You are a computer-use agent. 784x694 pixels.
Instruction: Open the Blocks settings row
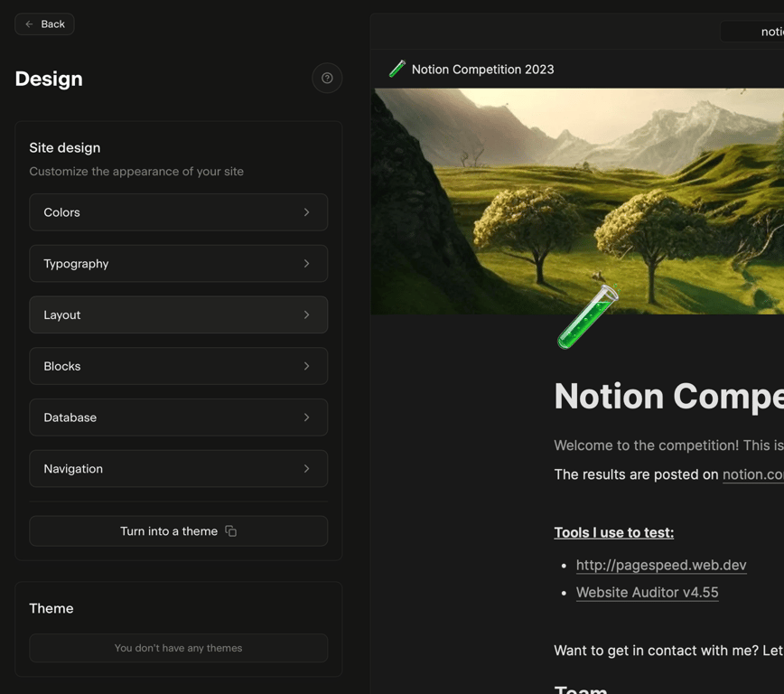point(179,366)
